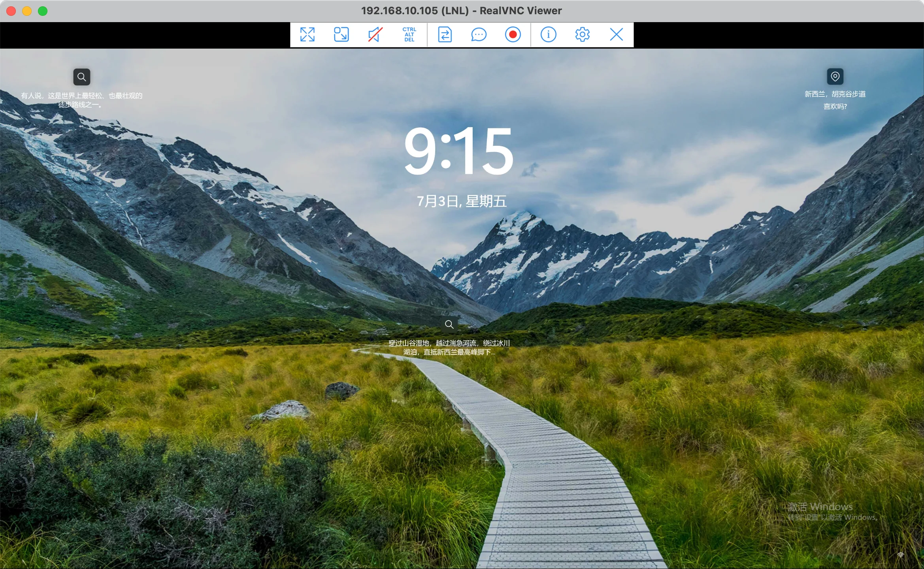Start session recording with red record button
924x569 pixels.
tap(513, 35)
